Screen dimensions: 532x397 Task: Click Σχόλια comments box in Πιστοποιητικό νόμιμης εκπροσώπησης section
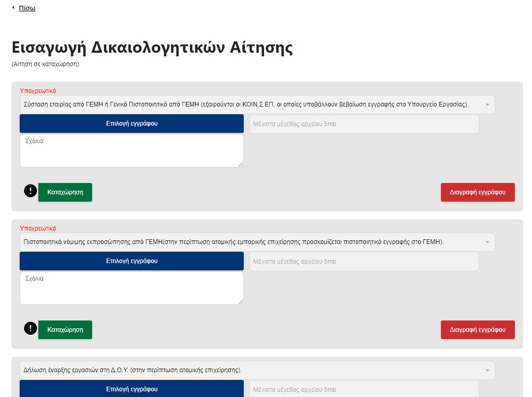coord(131,288)
